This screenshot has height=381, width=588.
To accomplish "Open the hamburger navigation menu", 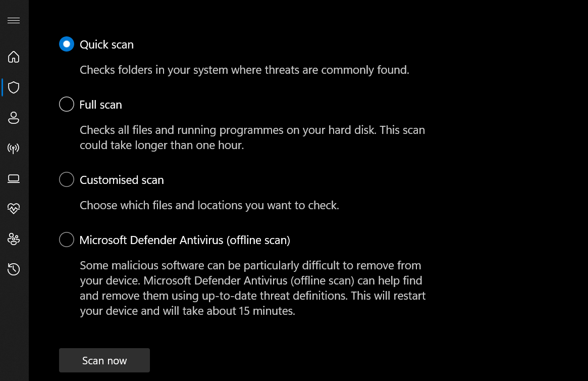I will (14, 21).
